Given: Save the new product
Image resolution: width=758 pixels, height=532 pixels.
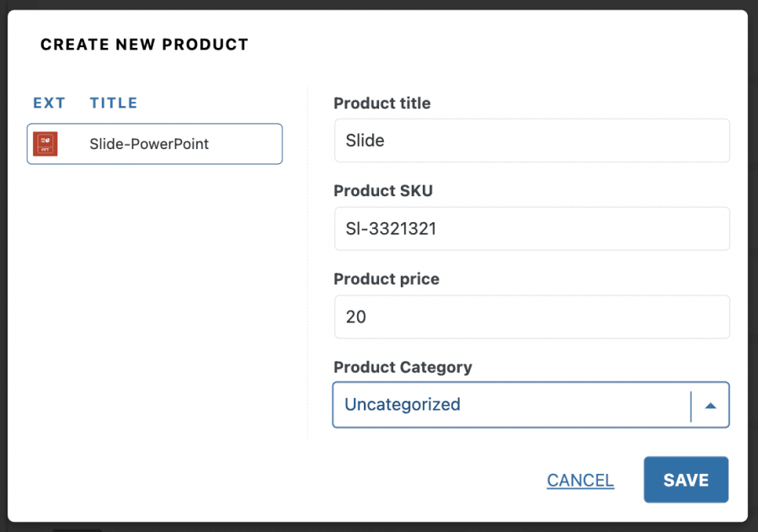Looking at the screenshot, I should point(686,480).
